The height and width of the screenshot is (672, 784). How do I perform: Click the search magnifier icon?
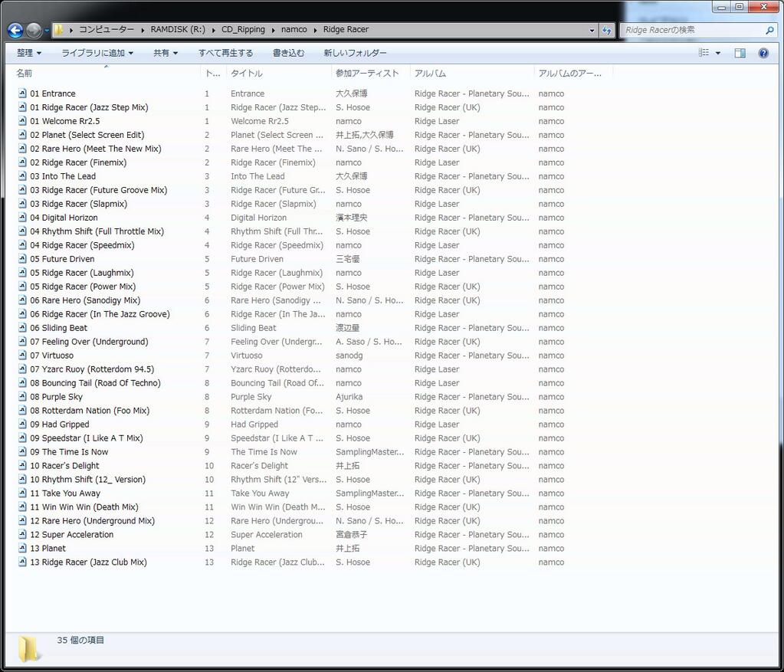[x=769, y=30]
